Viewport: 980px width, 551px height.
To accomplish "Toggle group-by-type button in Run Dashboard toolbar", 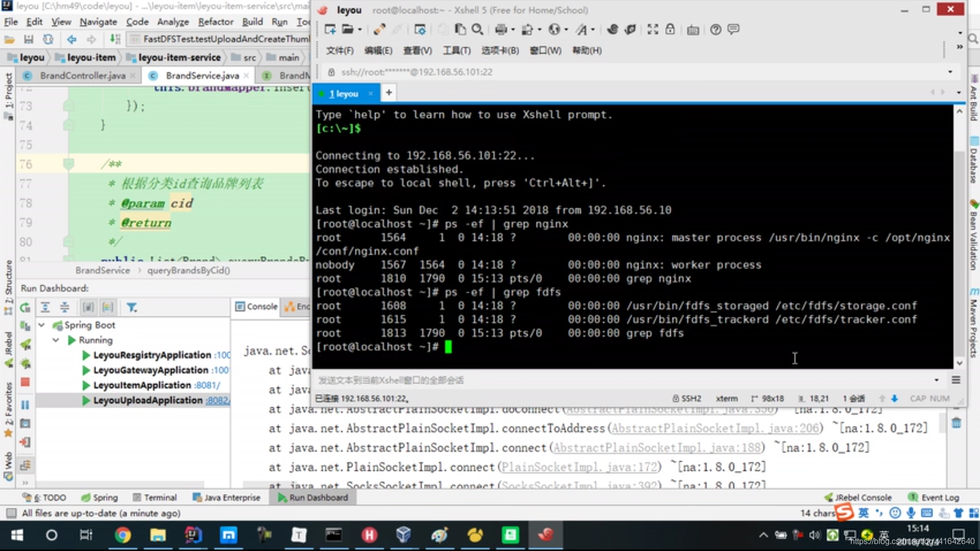I will [x=88, y=307].
